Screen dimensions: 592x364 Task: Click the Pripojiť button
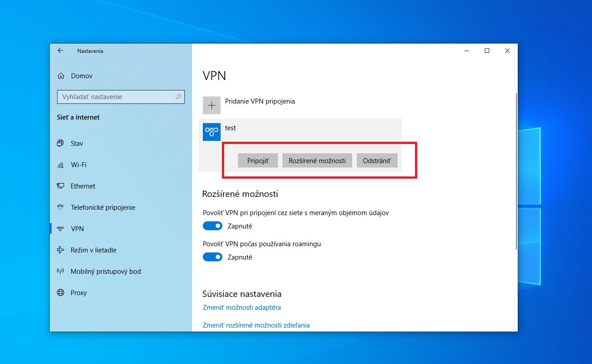258,160
